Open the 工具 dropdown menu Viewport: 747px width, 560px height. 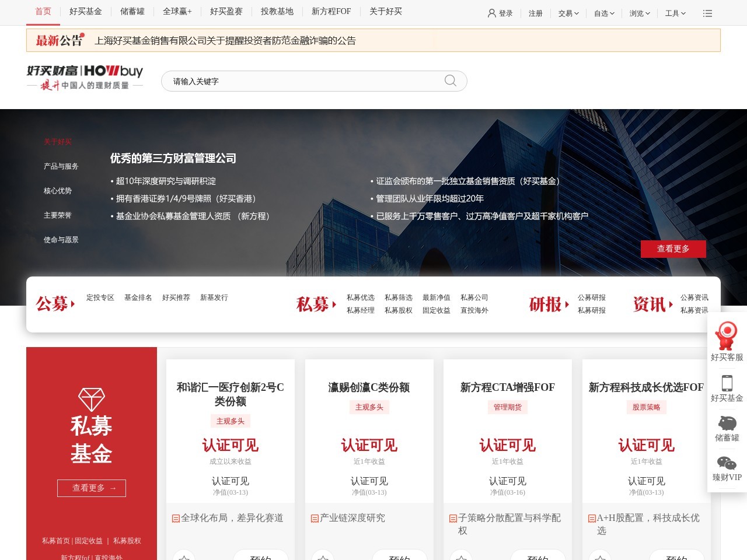[675, 13]
